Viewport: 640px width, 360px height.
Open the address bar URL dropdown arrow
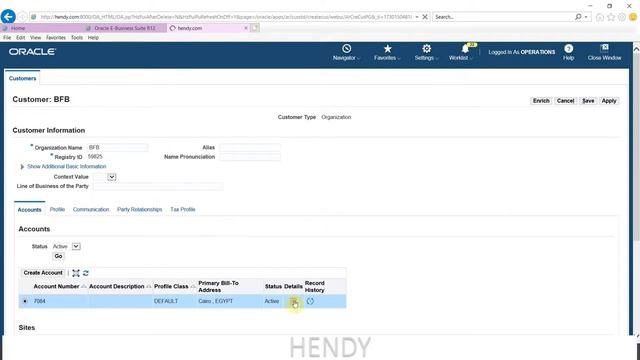(x=417, y=17)
